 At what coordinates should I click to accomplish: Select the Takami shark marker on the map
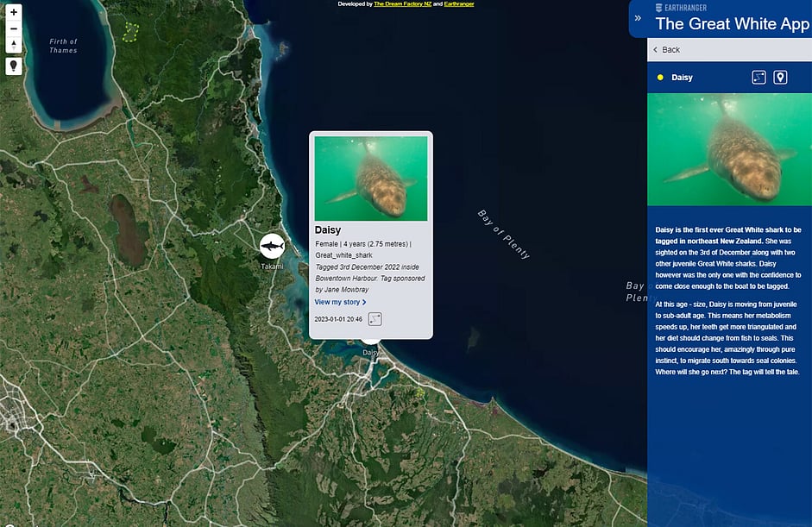point(272,247)
